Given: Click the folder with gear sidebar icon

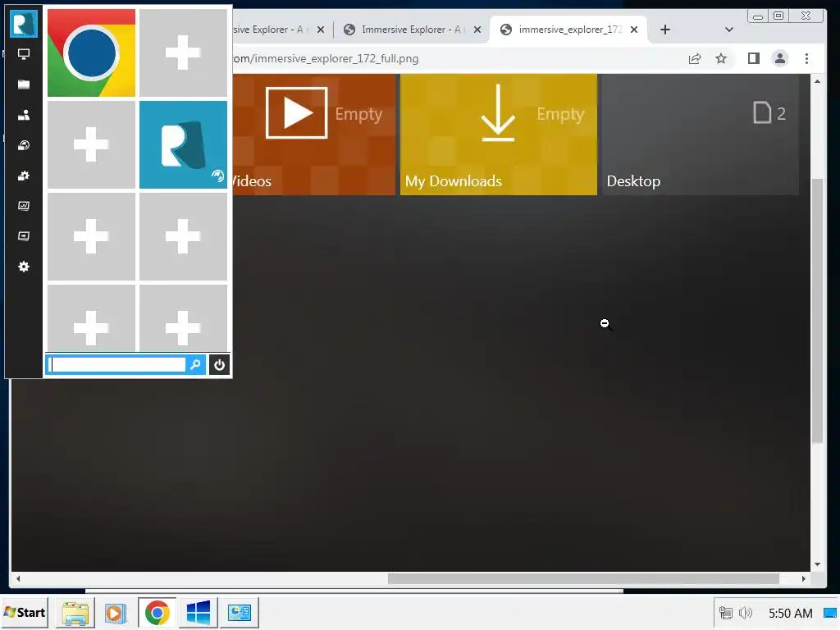Looking at the screenshot, I should [x=24, y=176].
